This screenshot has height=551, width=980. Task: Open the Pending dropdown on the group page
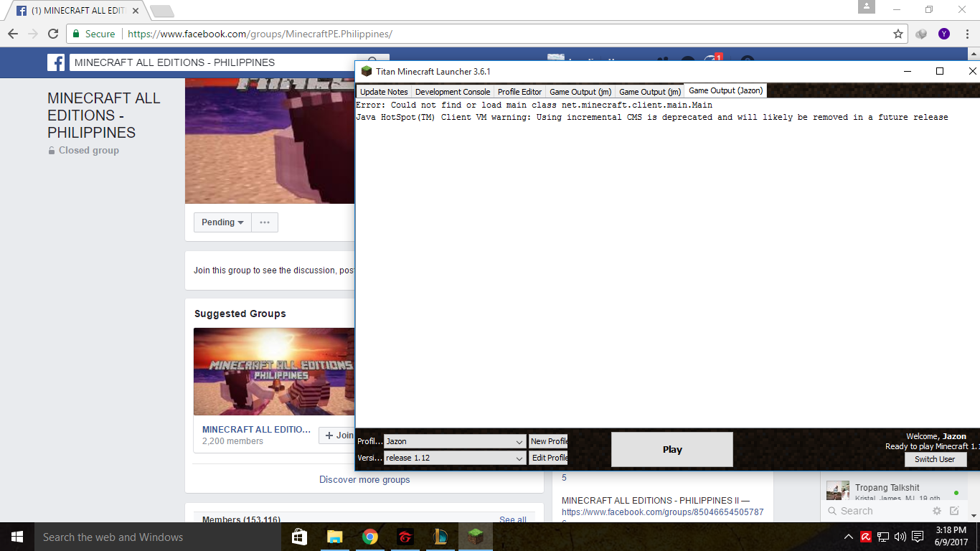[x=222, y=222]
